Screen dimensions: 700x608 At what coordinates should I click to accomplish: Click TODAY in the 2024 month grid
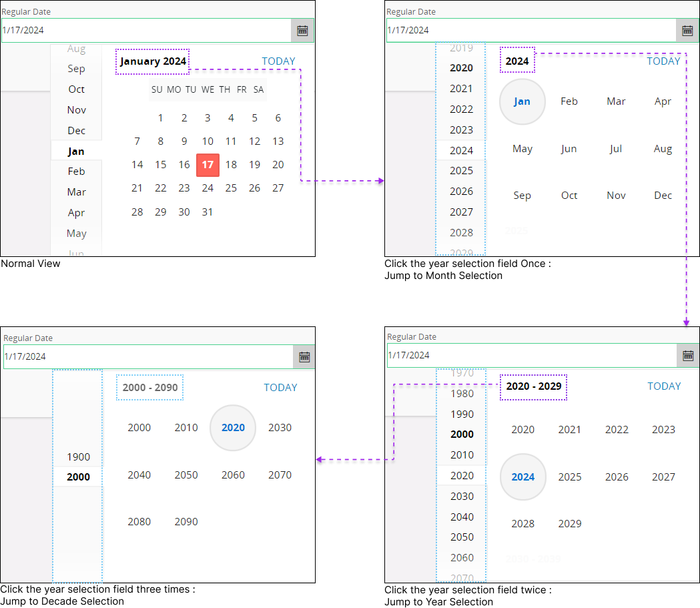663,61
